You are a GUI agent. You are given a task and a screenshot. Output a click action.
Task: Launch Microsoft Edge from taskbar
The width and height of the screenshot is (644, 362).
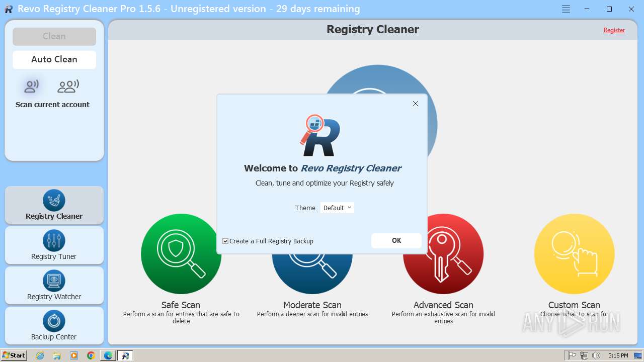point(108,355)
